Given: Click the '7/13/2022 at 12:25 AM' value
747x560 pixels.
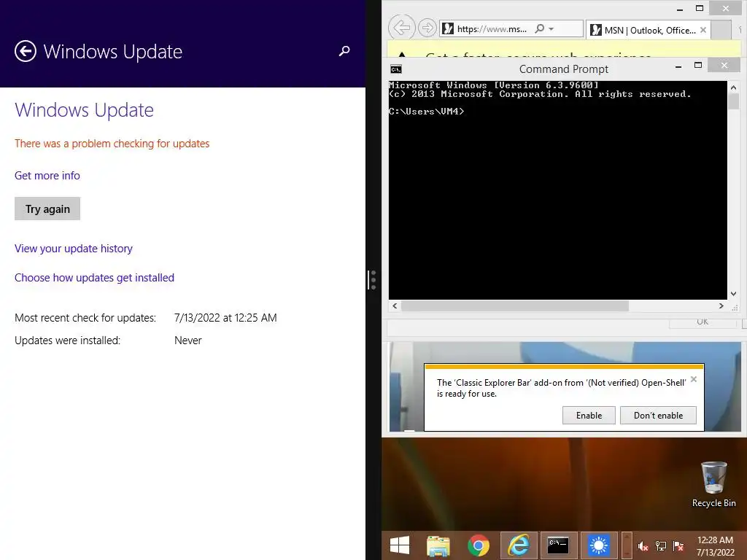Looking at the screenshot, I should pyautogui.click(x=225, y=318).
